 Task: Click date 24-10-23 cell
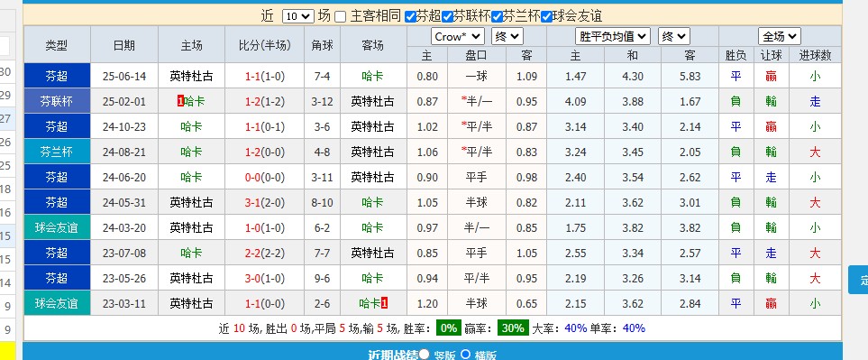124,127
